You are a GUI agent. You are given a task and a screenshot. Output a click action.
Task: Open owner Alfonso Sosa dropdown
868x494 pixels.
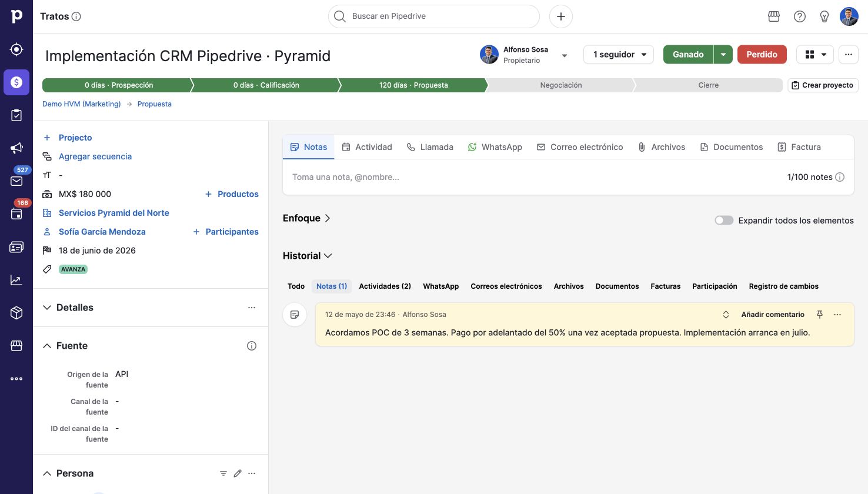565,56
